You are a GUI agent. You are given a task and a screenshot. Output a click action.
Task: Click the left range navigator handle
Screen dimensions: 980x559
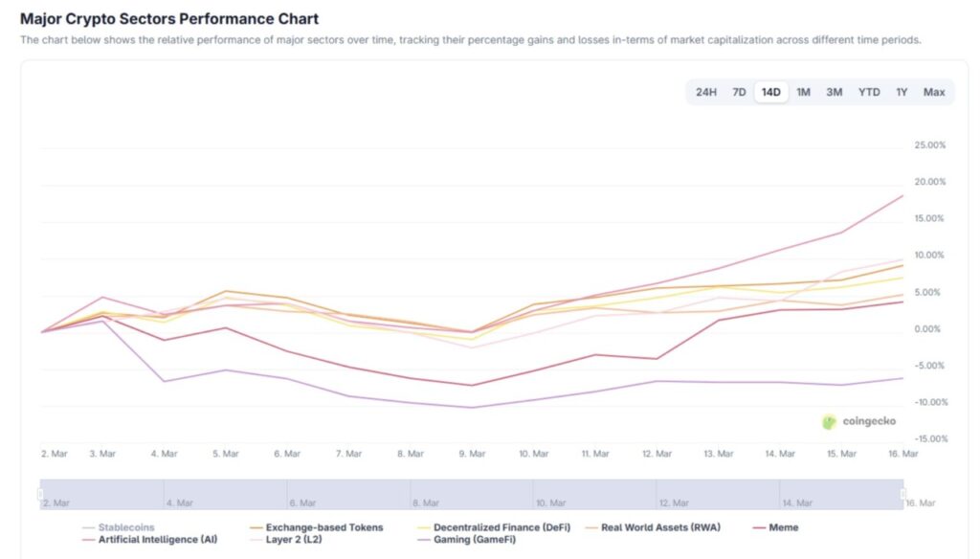[x=40, y=494]
